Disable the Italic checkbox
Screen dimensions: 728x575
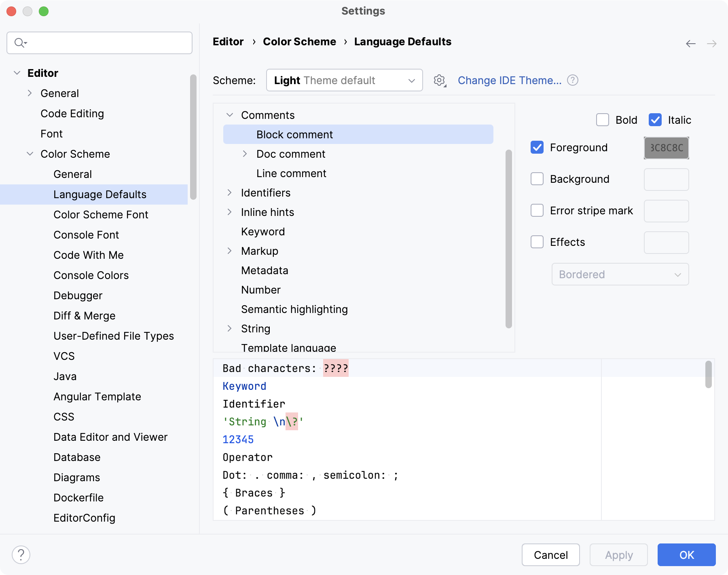[655, 120]
